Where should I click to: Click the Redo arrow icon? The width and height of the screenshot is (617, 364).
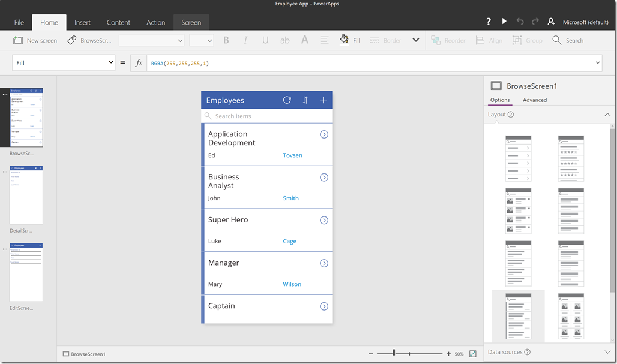pos(535,22)
